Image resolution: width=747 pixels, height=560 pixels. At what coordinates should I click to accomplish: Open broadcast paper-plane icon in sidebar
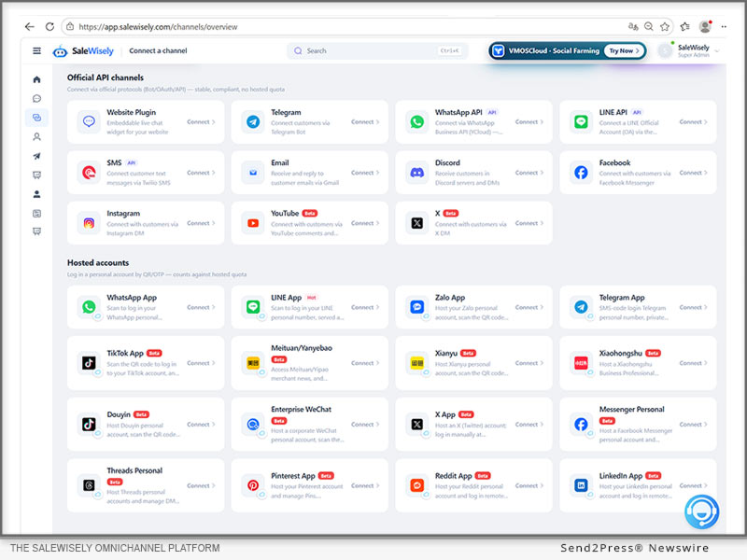tap(36, 156)
